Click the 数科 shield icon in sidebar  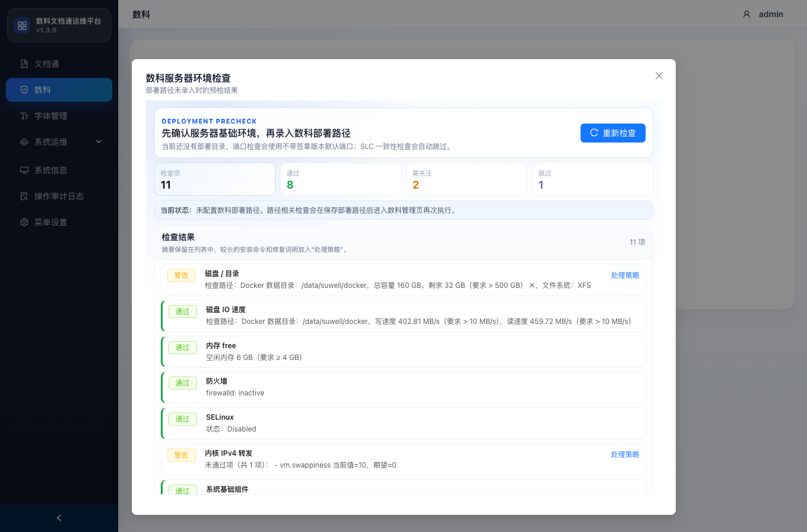24,90
